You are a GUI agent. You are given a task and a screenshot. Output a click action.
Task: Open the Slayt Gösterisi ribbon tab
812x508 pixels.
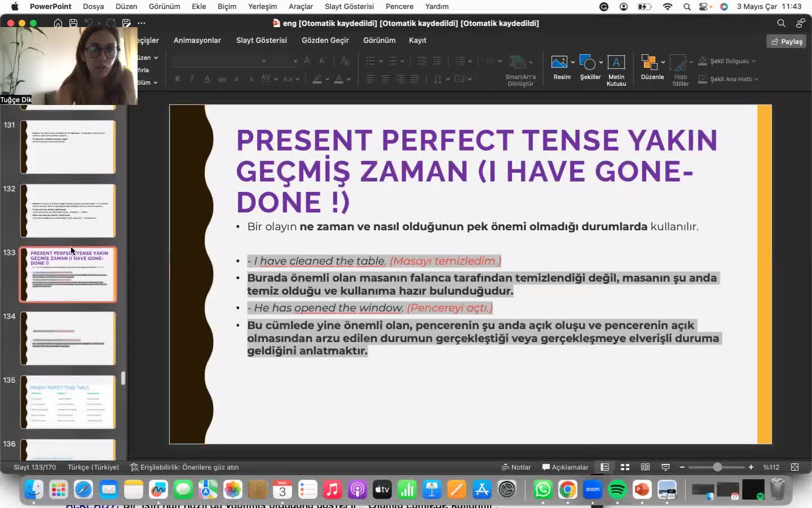pyautogui.click(x=262, y=40)
